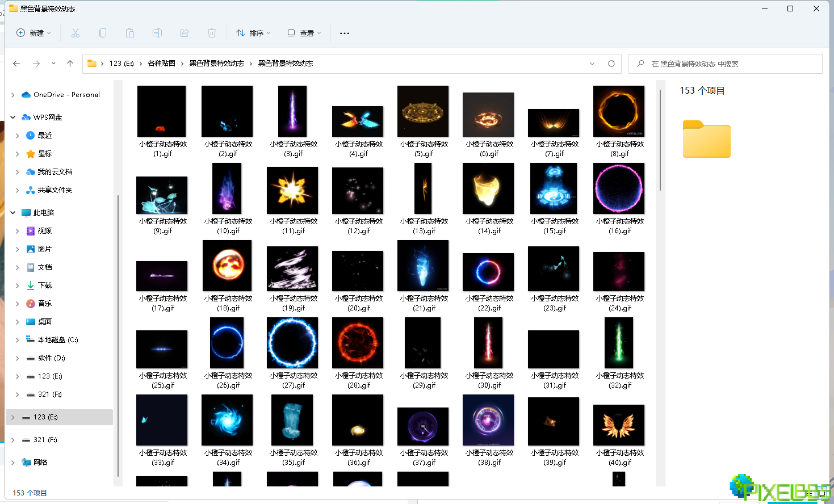Select thumbnail 小橙子动态特效 (27).gif
834x504 pixels.
(292, 343)
